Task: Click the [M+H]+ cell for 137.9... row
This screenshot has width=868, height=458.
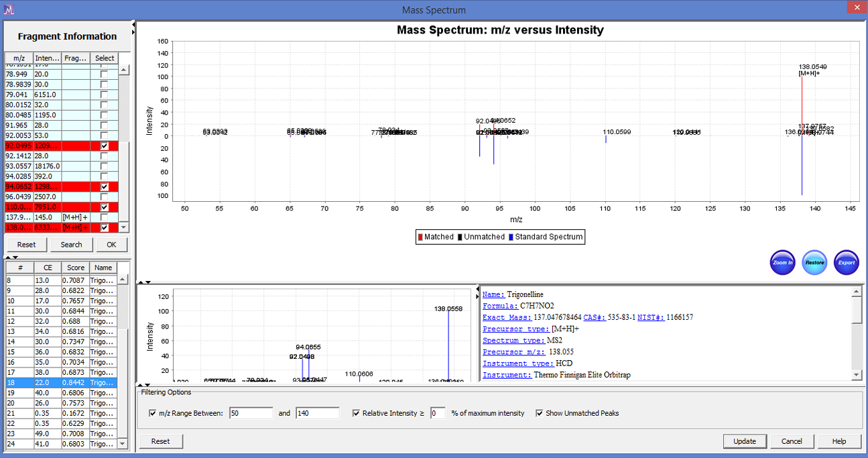Action: pyautogui.click(x=76, y=217)
